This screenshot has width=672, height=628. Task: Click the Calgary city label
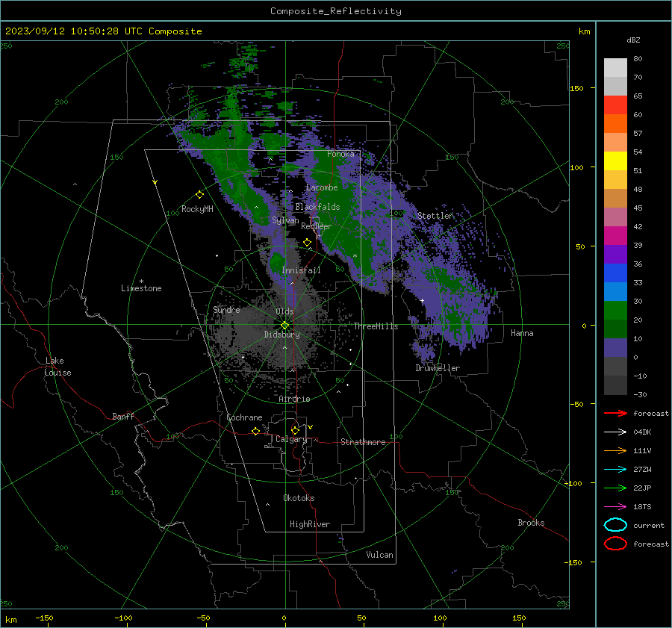coord(291,439)
